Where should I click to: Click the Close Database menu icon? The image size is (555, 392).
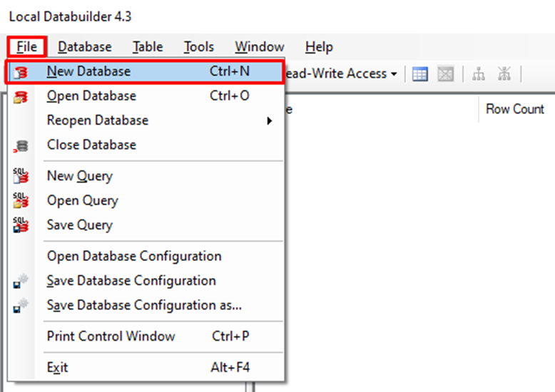21,145
